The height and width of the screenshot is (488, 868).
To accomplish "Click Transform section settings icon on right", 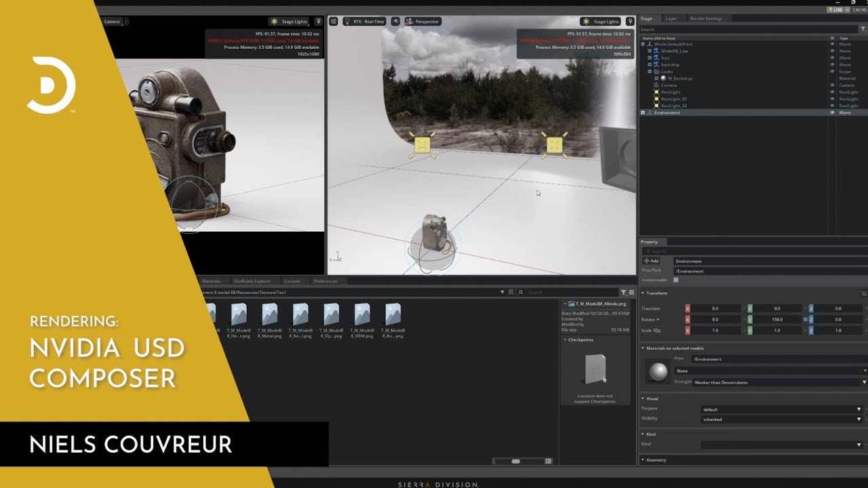I will coord(864,293).
